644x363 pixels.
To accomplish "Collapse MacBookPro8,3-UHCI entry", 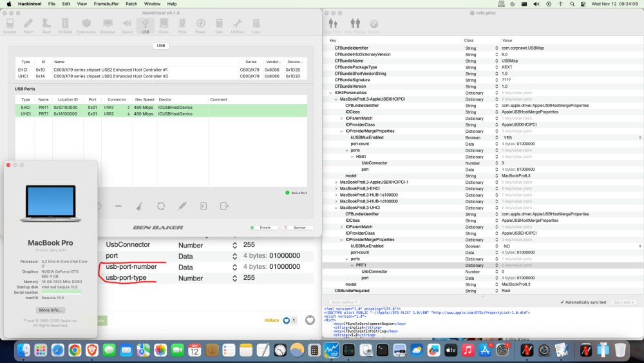I will [336, 208].
